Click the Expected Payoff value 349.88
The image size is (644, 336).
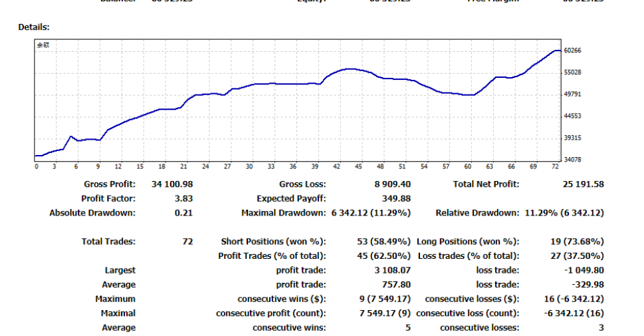[x=397, y=198]
